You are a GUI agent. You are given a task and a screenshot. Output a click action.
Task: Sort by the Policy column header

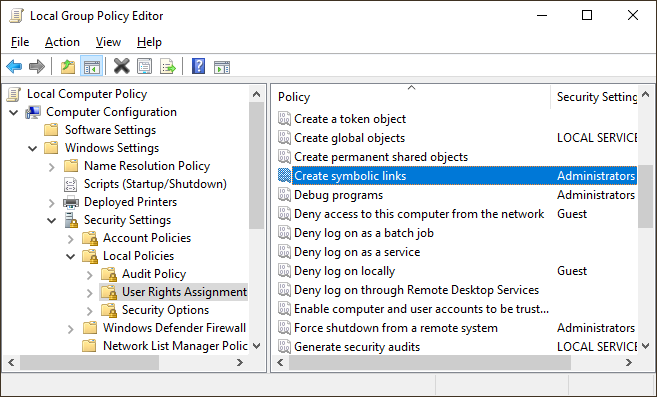412,97
